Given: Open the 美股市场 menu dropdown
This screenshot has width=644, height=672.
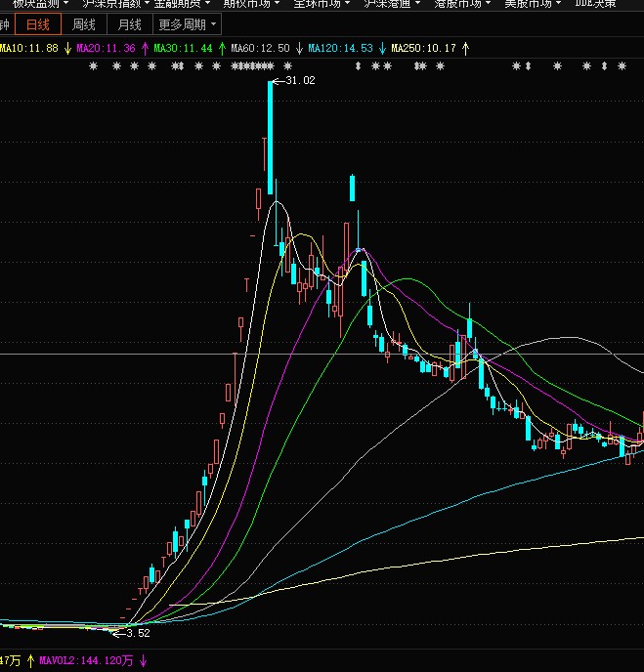Looking at the screenshot, I should click(x=532, y=4).
